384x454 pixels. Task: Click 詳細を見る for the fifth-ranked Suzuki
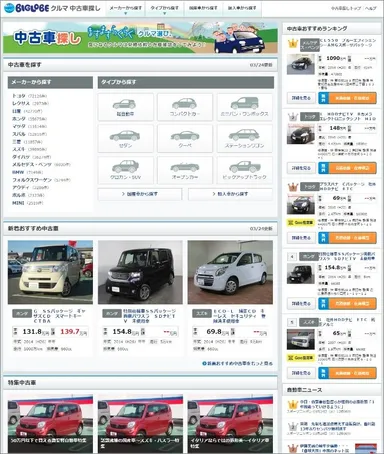[301, 373]
